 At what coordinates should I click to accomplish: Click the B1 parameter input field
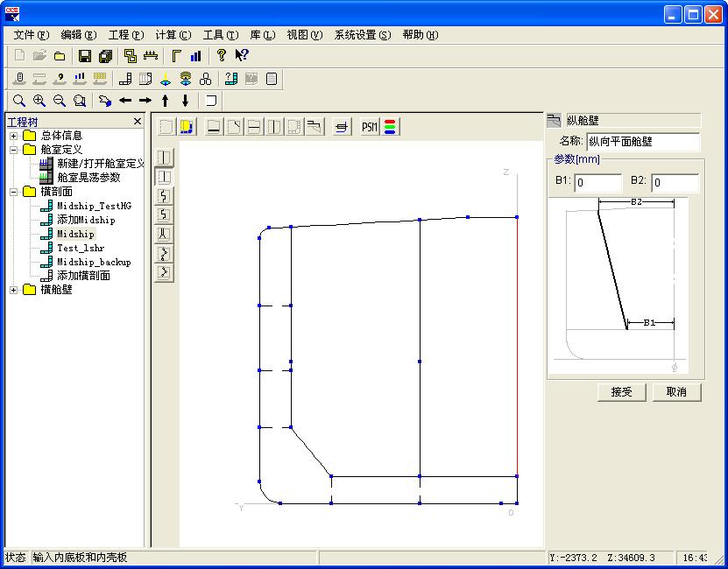[x=597, y=183]
